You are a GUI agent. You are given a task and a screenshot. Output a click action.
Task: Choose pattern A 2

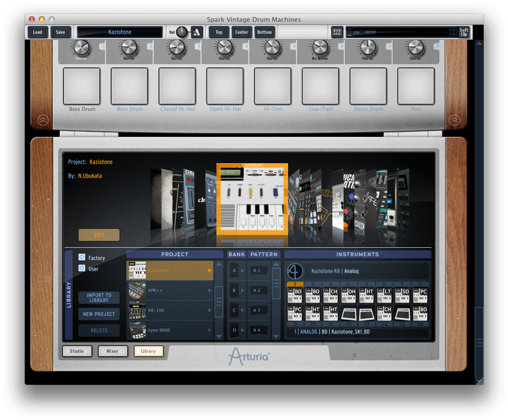259,291
